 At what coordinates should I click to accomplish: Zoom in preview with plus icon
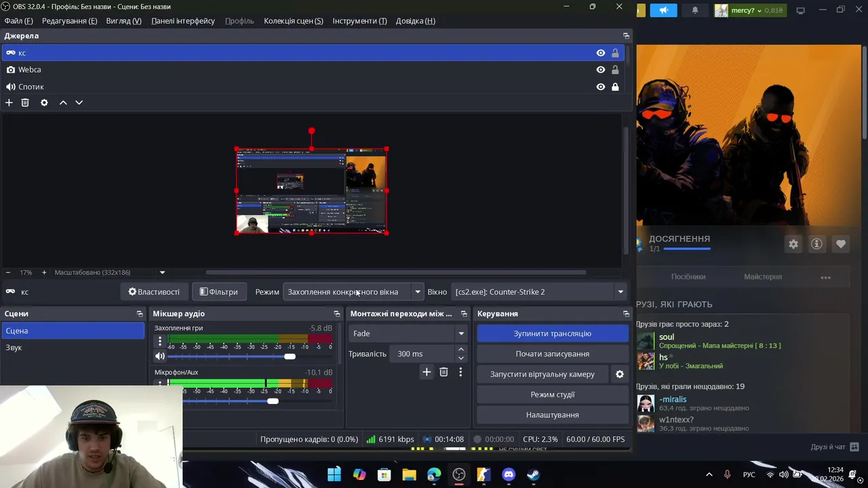(44, 272)
